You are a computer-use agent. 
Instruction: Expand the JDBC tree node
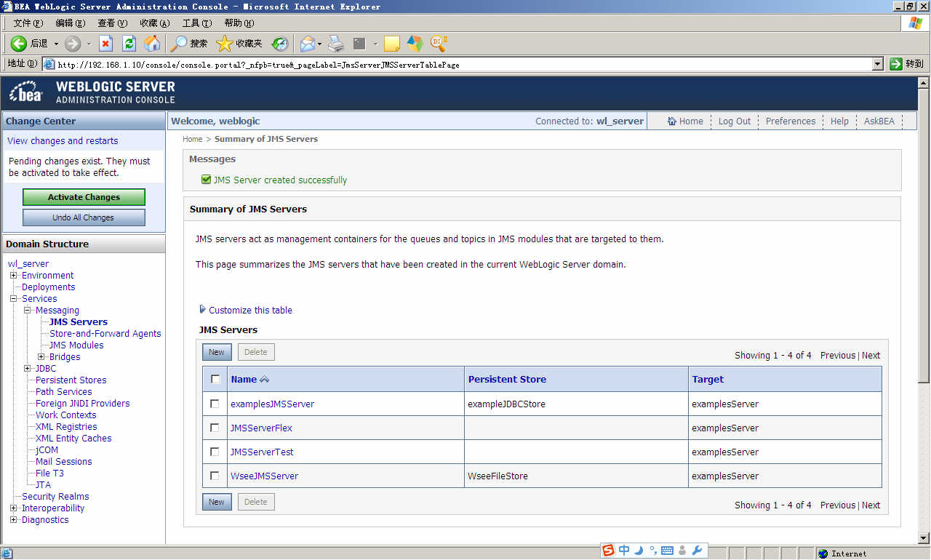[28, 369]
